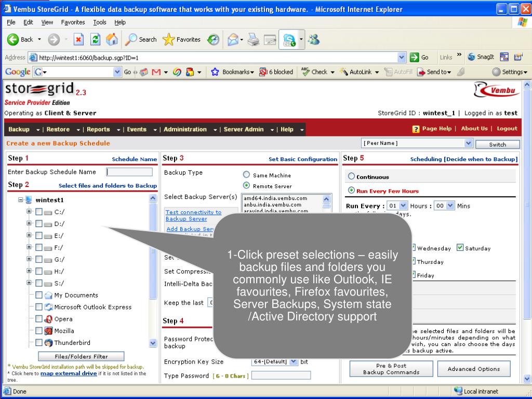Click the Type Password input field
The height and width of the screenshot is (399, 532).
281,375
